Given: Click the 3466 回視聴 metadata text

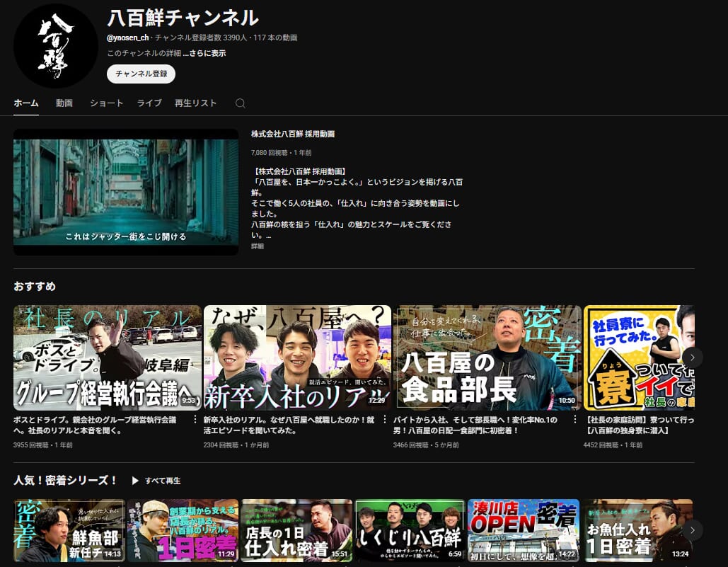Looking at the screenshot, I should pos(411,445).
